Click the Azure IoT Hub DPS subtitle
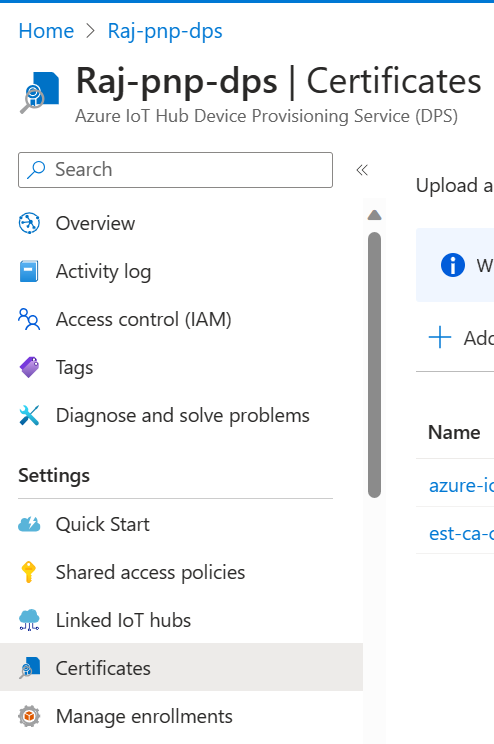This screenshot has width=494, height=744. [267, 116]
